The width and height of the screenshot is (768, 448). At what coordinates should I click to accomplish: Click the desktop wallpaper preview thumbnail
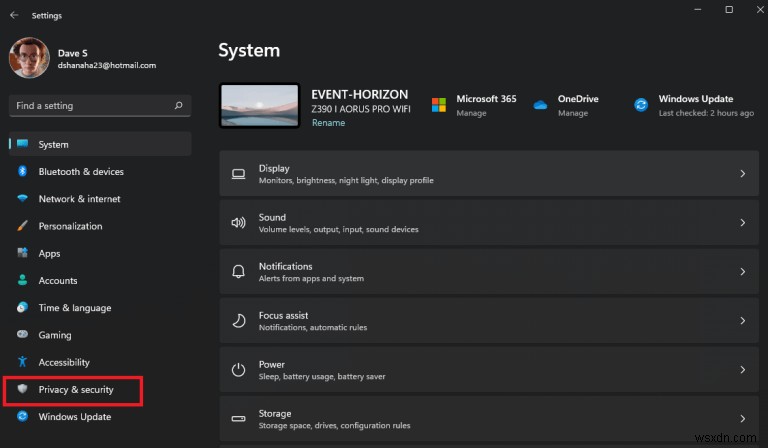pos(259,106)
